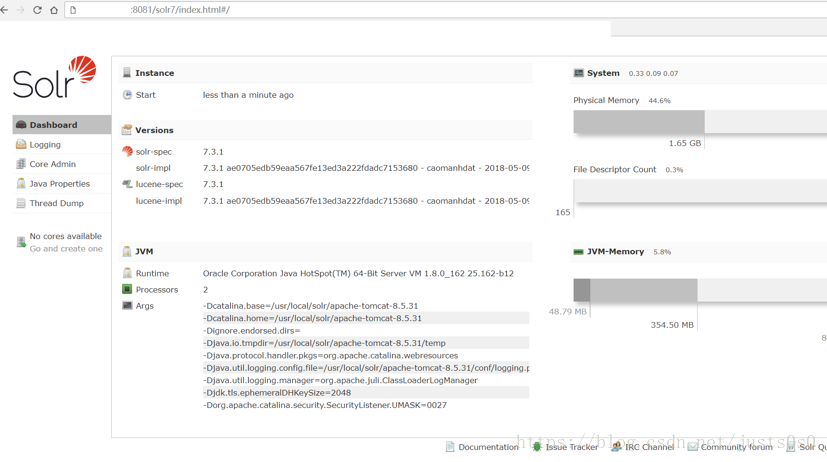Click No cores available link

tap(65, 236)
